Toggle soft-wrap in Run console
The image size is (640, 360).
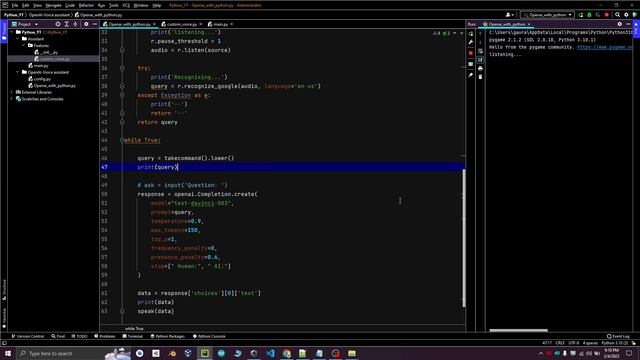coord(480,51)
